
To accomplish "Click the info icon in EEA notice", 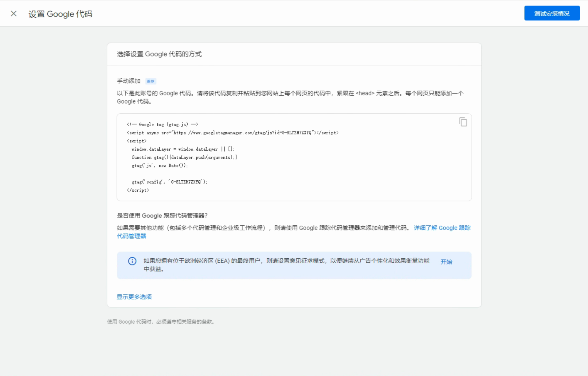I will (x=132, y=261).
